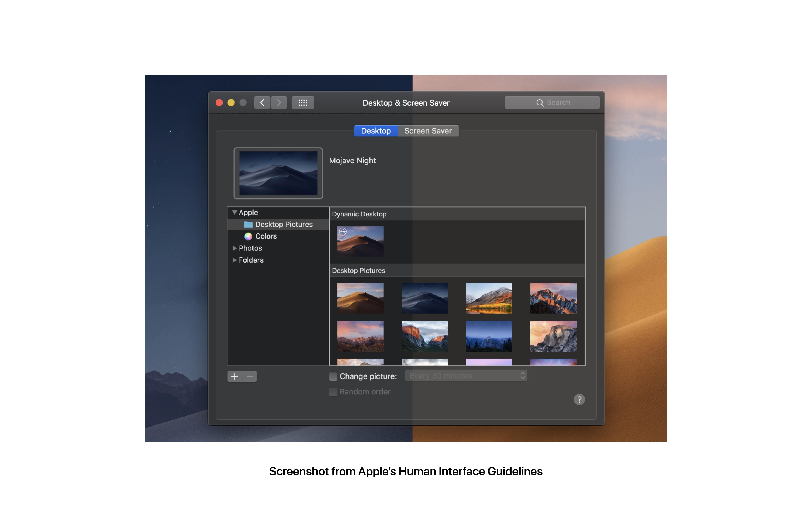This screenshot has height=517, width=812.
Task: Open help with question mark button
Action: coord(579,400)
